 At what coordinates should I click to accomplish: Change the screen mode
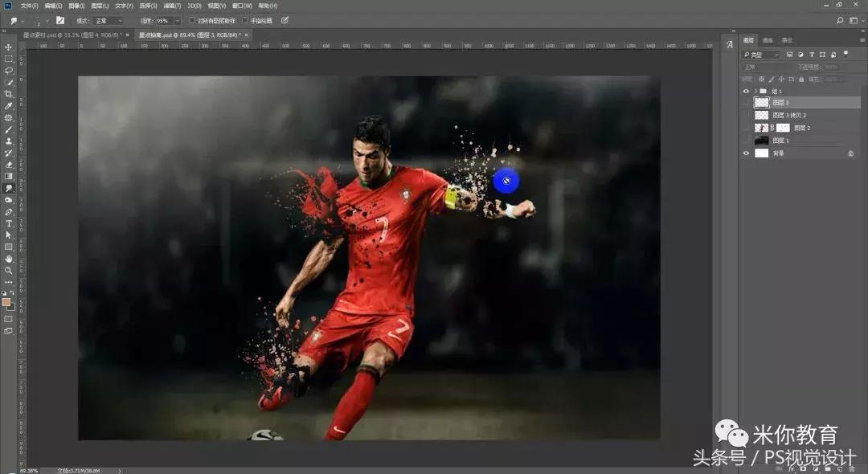(8, 331)
